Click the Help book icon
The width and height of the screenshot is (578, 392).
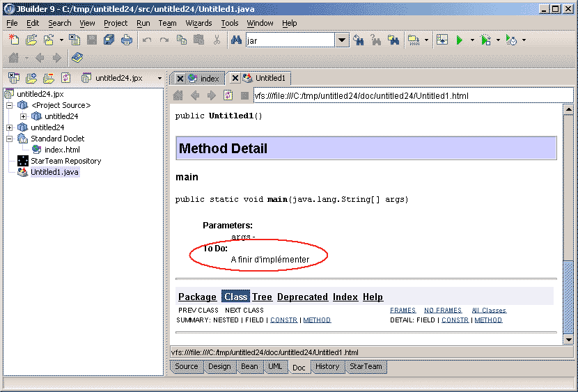point(77,58)
